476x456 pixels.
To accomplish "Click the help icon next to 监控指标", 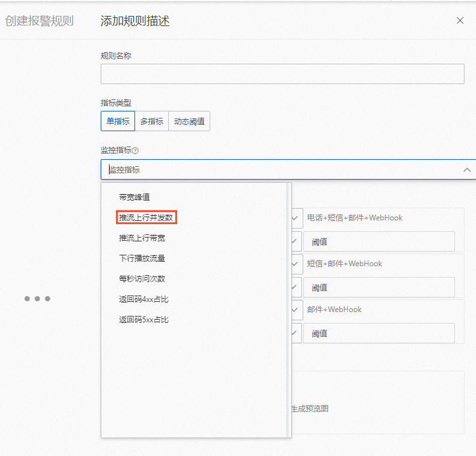I will [x=135, y=150].
